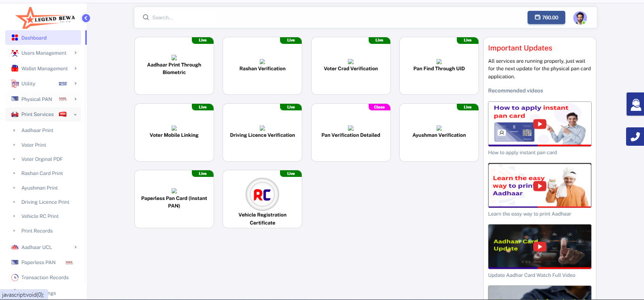
Task: Play the print Aadhaar video
Action: [540, 185]
